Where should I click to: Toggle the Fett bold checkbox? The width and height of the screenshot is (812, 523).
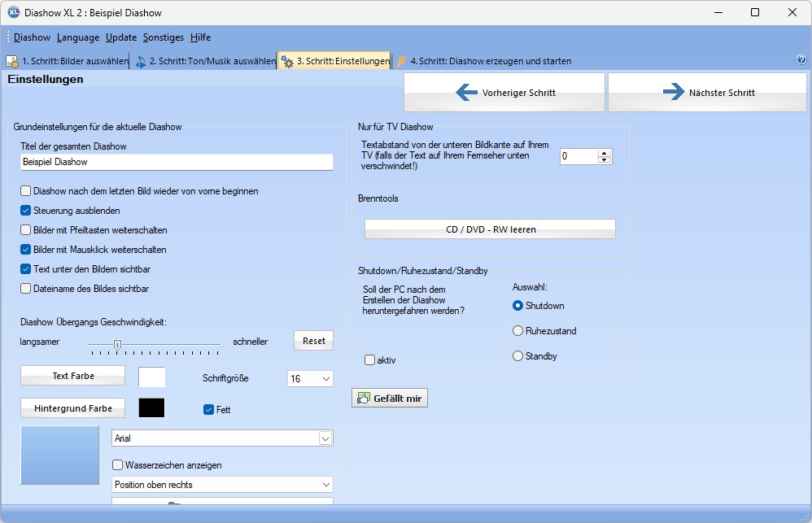pos(209,410)
